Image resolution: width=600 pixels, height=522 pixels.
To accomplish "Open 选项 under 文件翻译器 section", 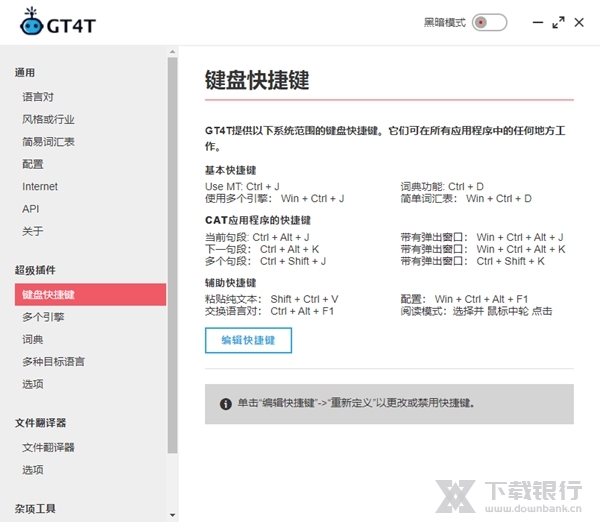I will click(x=33, y=470).
